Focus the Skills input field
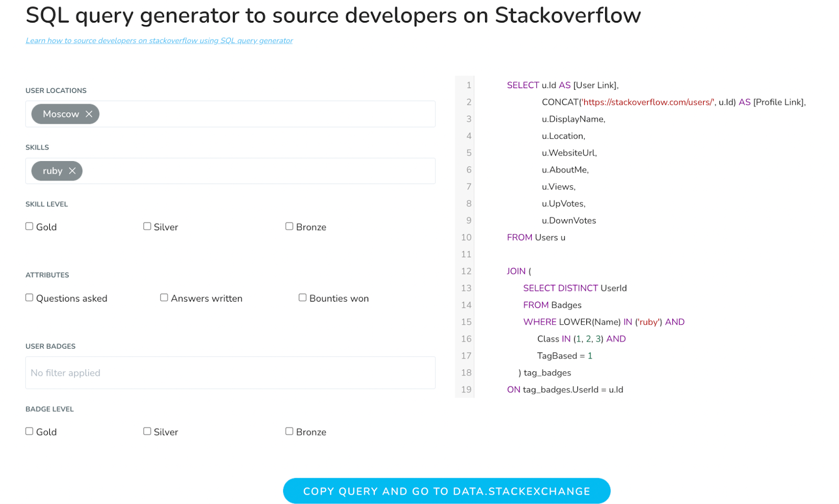The width and height of the screenshot is (839, 504). (x=230, y=171)
